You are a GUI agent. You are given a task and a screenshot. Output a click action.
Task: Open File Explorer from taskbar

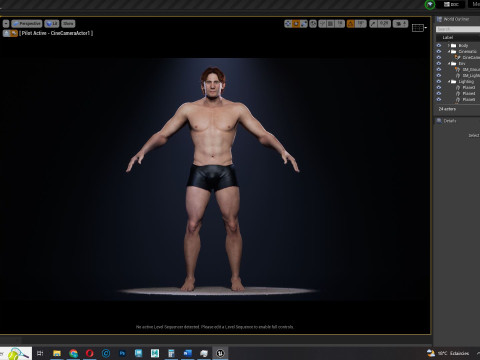pos(57,353)
